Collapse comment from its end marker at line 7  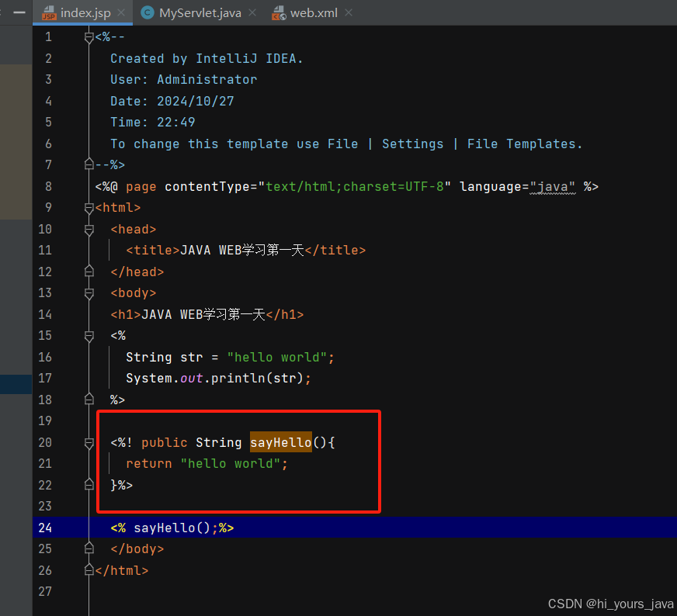pyautogui.click(x=89, y=164)
